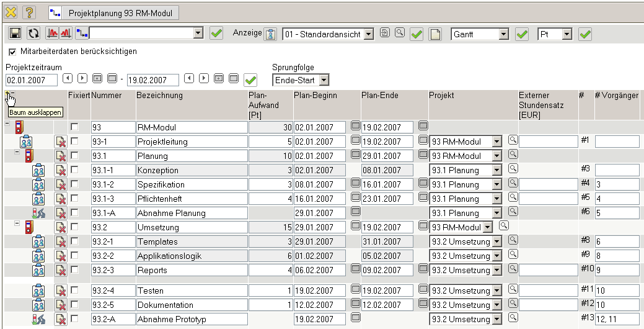Check Fixiert box for Pflichtenheft row
Viewport: 644px width, 329px height.
tap(75, 199)
